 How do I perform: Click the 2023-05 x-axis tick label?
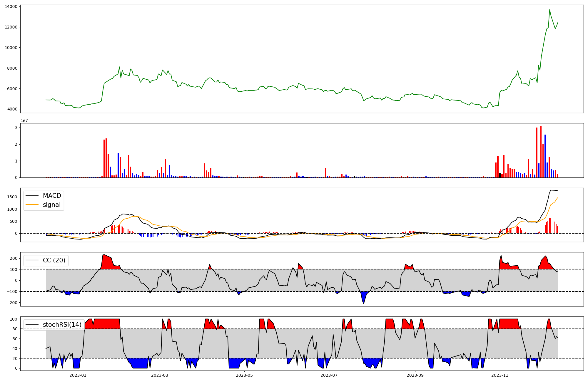[x=244, y=375]
